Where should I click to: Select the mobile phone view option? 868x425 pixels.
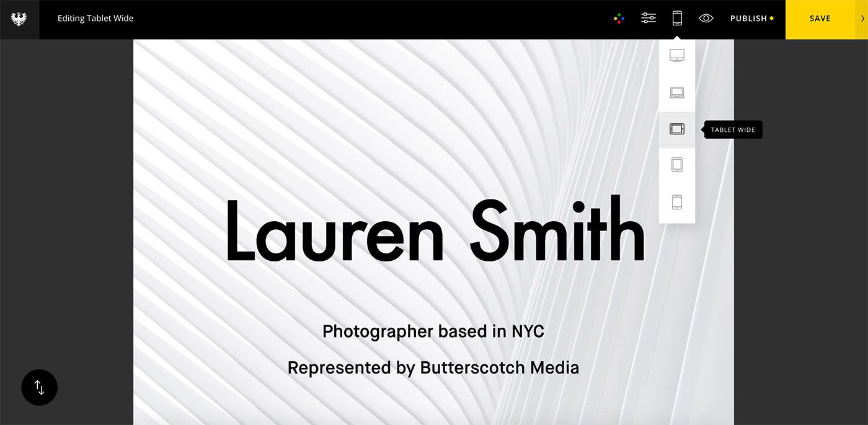point(677,203)
